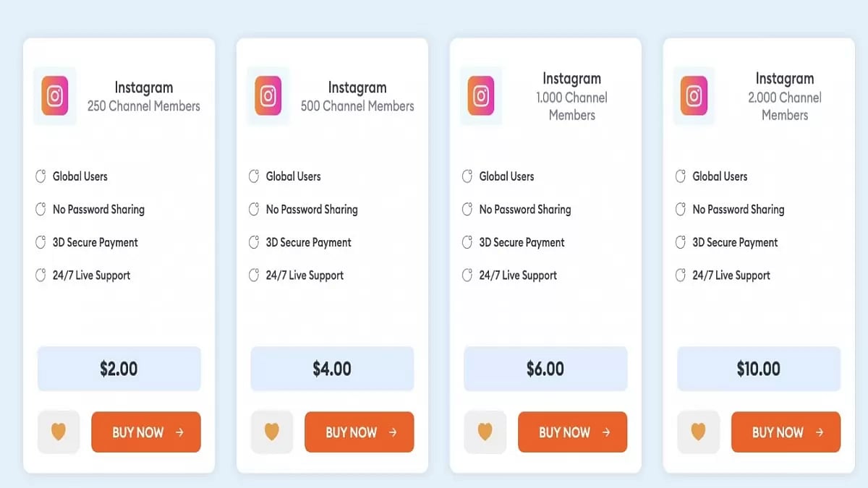
Task: Favorite the 250 Channel Members package
Action: pos(58,432)
